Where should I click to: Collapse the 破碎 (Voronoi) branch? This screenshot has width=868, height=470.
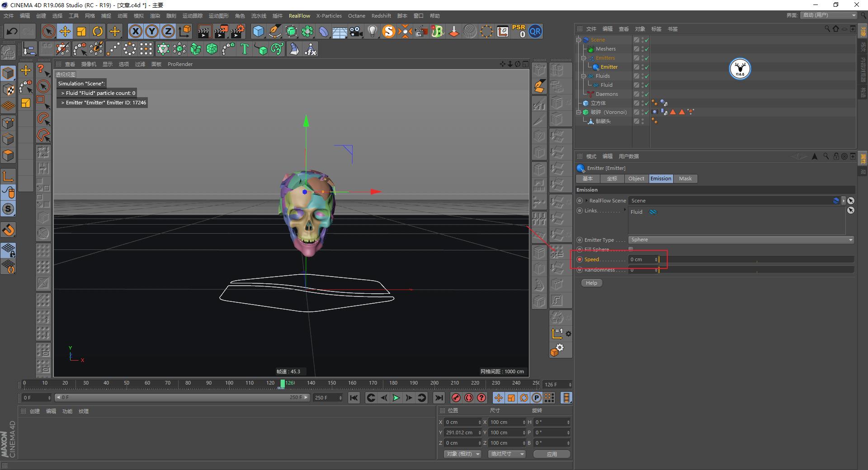(x=578, y=112)
